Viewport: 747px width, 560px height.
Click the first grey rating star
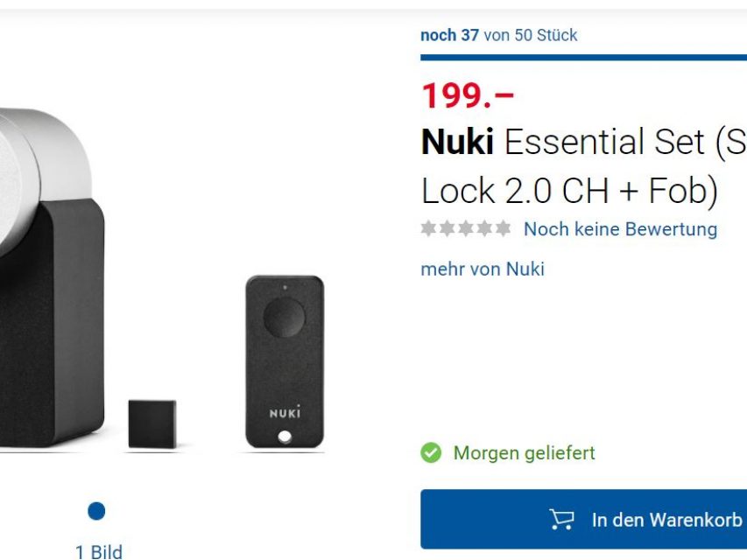coord(428,229)
